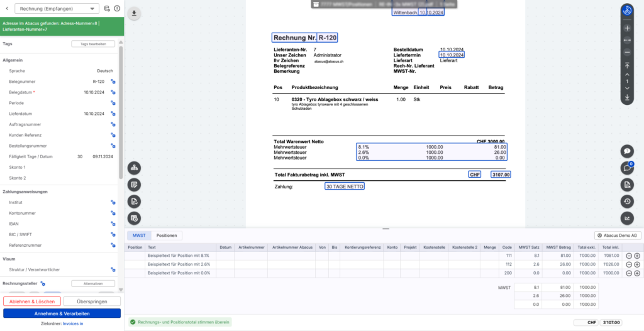644x331 pixels.
Task: Open the statistics chart icon
Action: pyautogui.click(x=627, y=218)
